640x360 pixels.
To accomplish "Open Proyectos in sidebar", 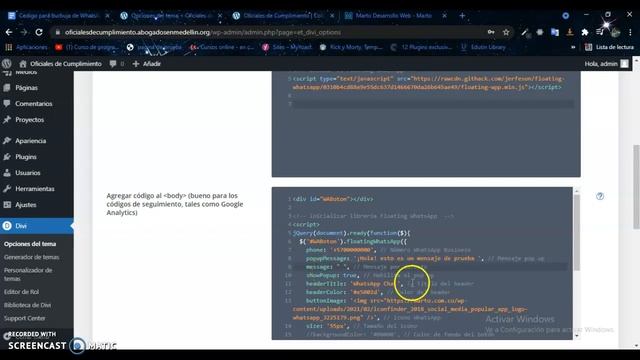I will coord(29,120).
